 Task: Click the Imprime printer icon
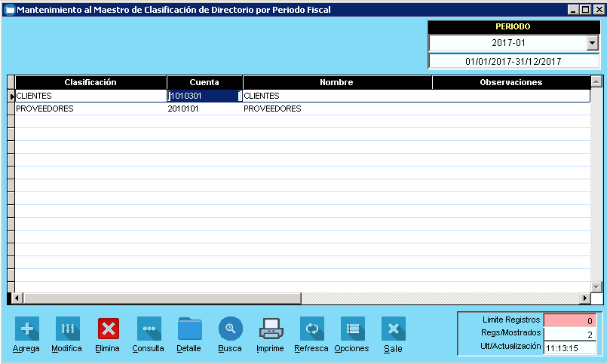(271, 329)
